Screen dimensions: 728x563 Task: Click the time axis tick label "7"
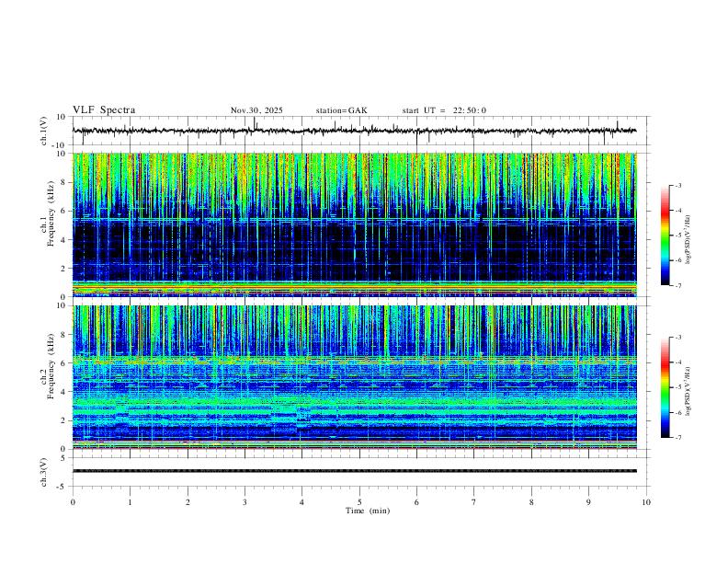coord(474,502)
